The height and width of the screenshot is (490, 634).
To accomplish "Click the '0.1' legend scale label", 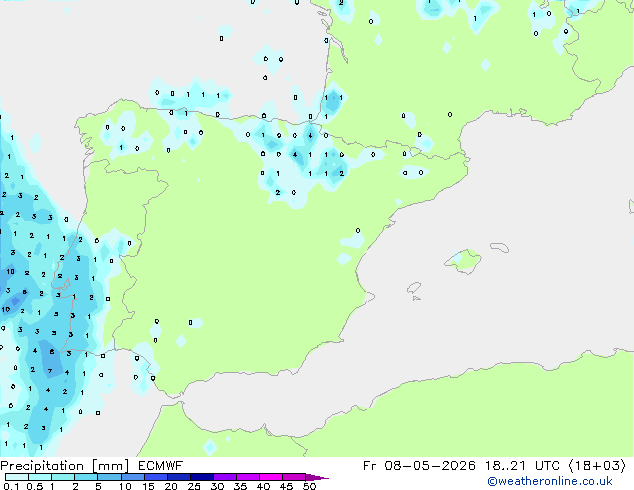I will click(x=11, y=486).
